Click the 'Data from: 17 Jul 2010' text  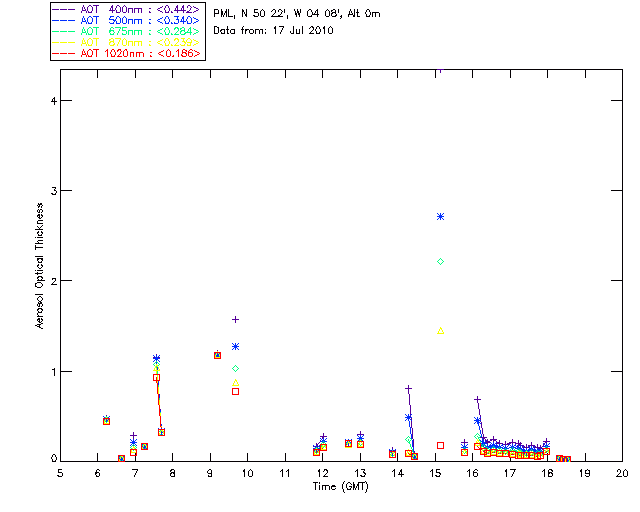coord(274,31)
